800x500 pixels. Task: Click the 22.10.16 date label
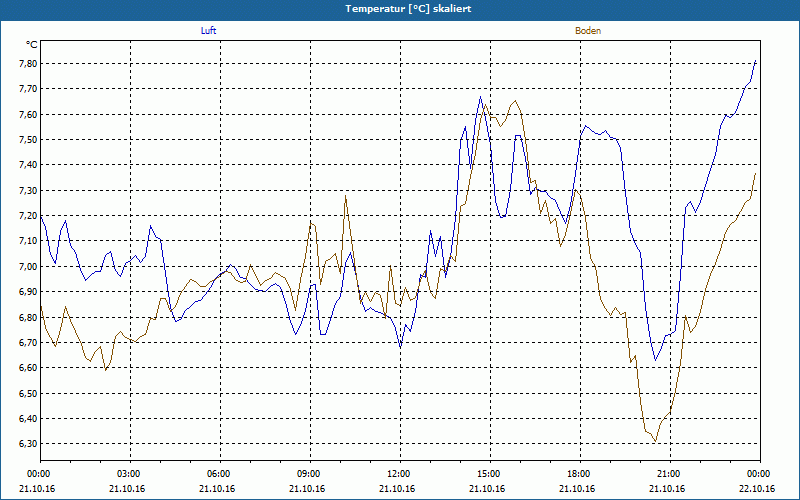[x=757, y=489]
